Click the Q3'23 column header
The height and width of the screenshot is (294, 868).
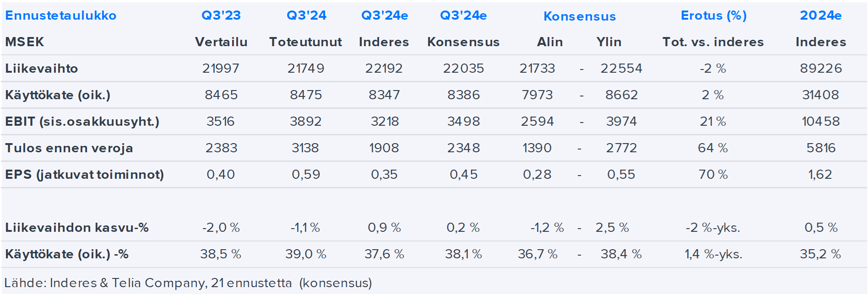(221, 16)
